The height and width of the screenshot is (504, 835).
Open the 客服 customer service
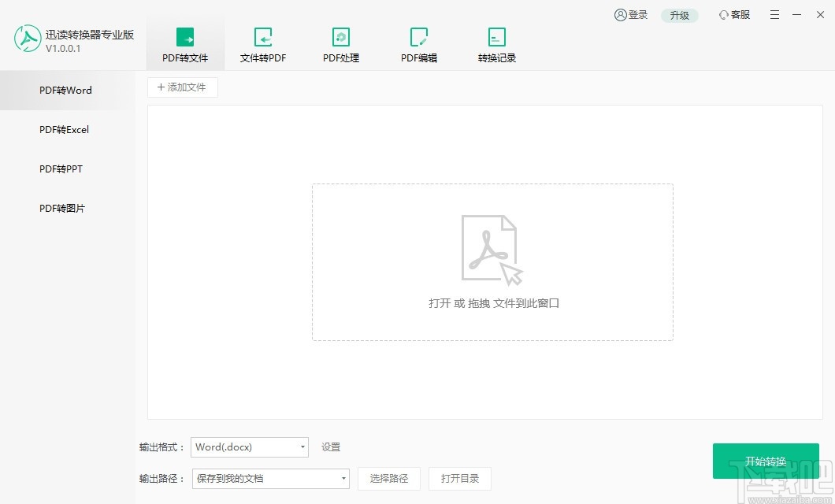[x=733, y=14]
